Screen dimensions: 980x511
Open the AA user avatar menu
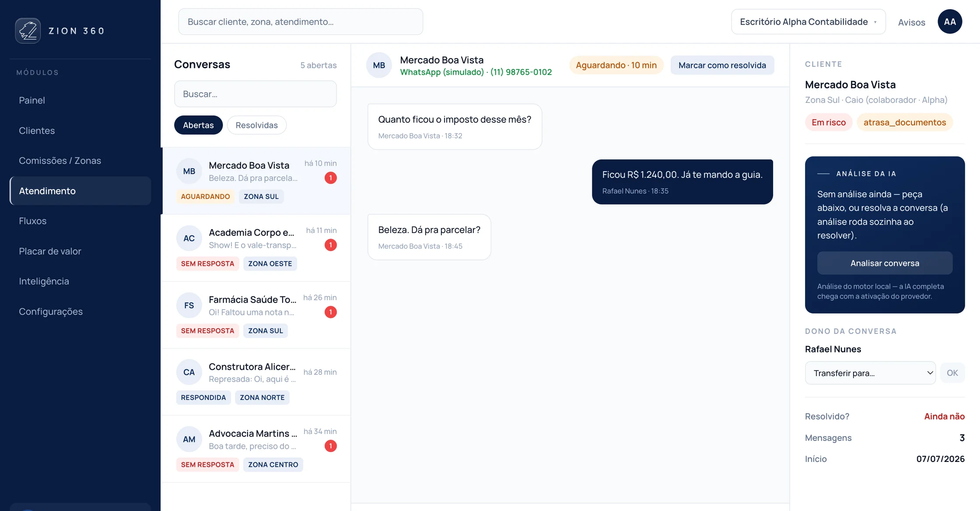pos(950,21)
